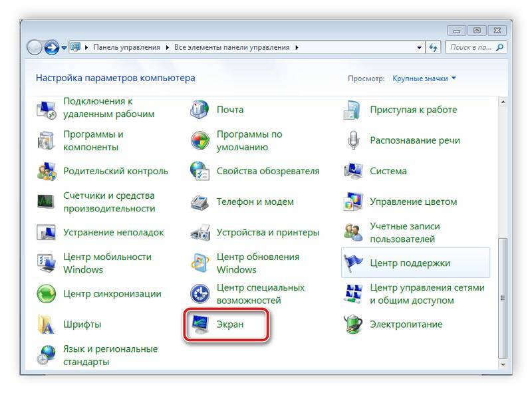
Task: Click the Электропитание battery icon
Action: [353, 325]
